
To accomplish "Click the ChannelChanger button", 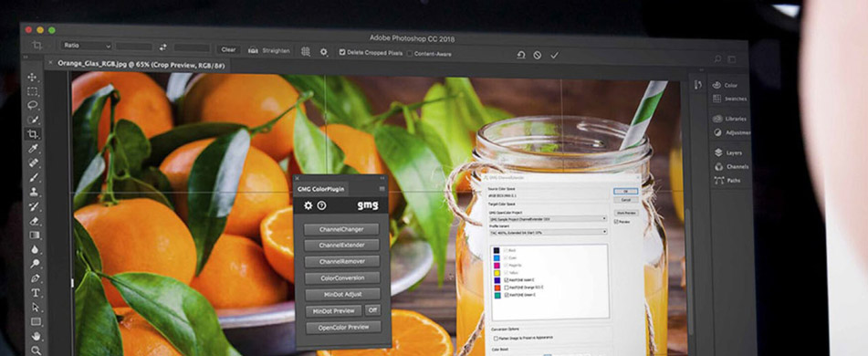I will (x=341, y=229).
